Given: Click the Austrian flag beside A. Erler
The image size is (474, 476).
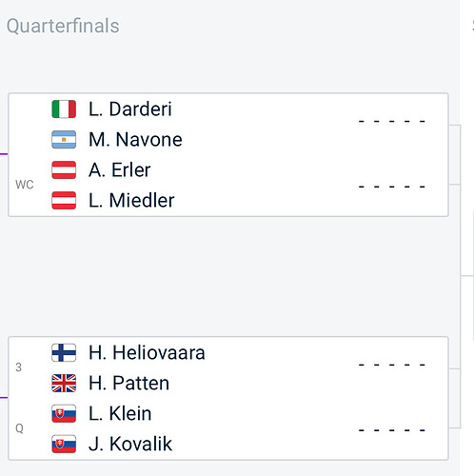Looking at the screenshot, I should 64,169.
